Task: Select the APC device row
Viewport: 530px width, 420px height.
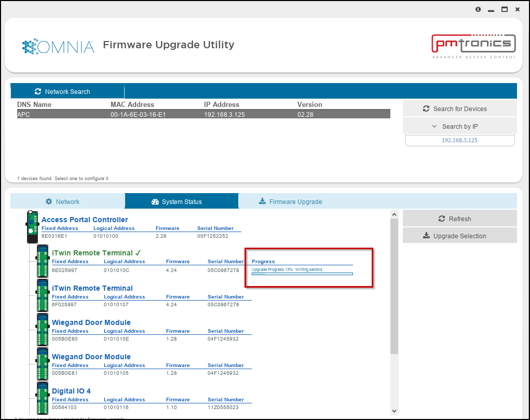Action: point(203,114)
